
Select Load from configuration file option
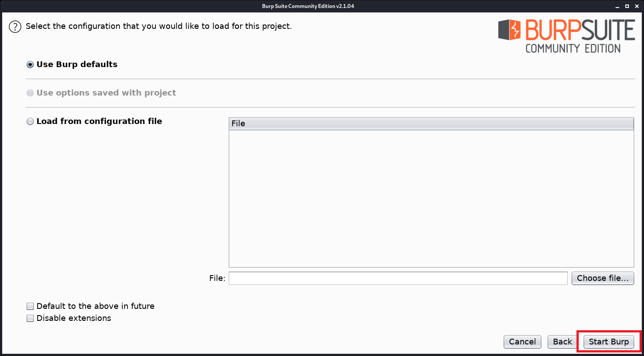point(30,121)
